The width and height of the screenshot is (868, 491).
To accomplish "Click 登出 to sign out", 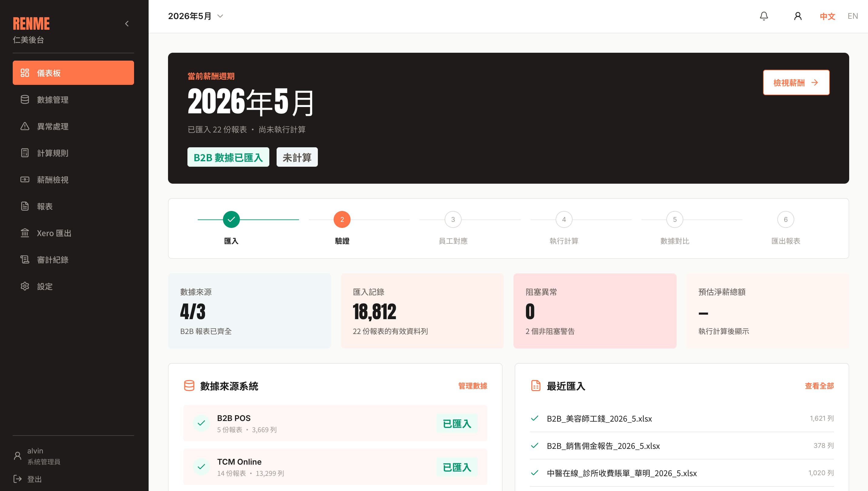I will pos(34,479).
